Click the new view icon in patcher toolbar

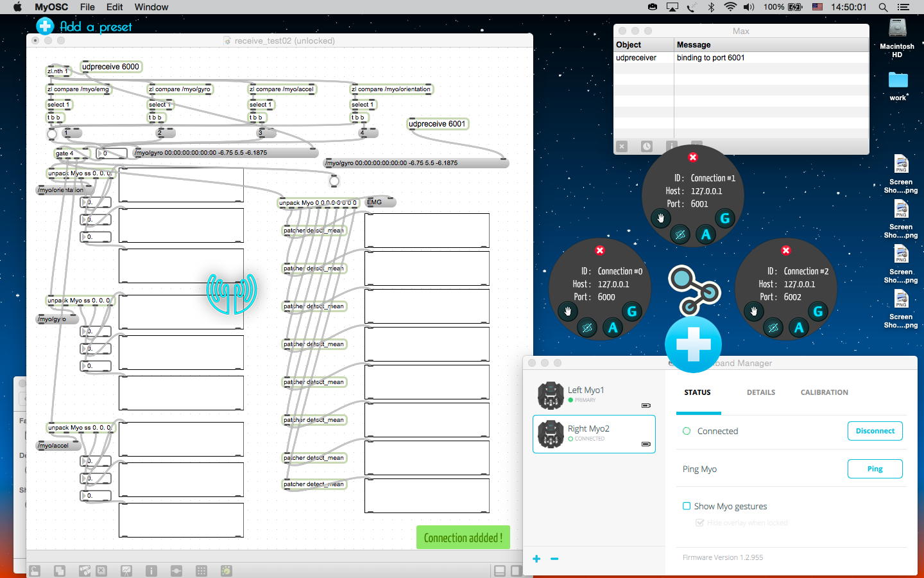coord(59,570)
